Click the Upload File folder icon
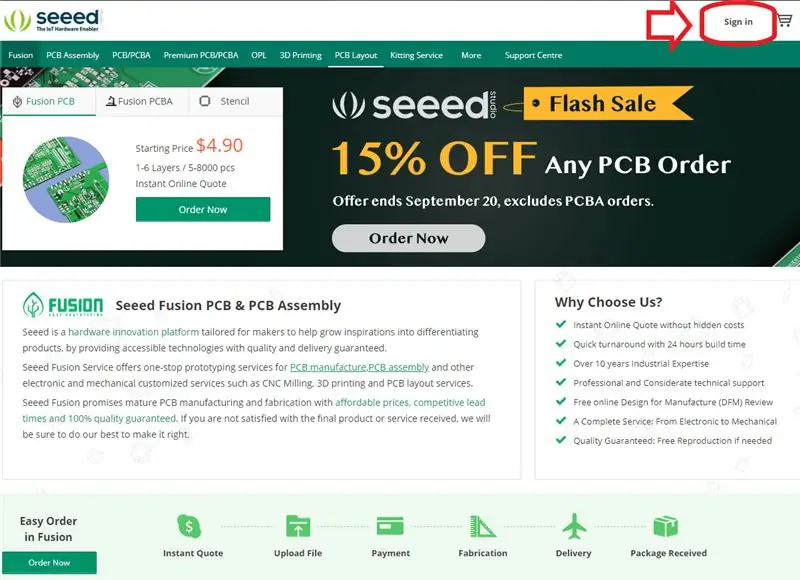800x580 pixels. tap(298, 526)
